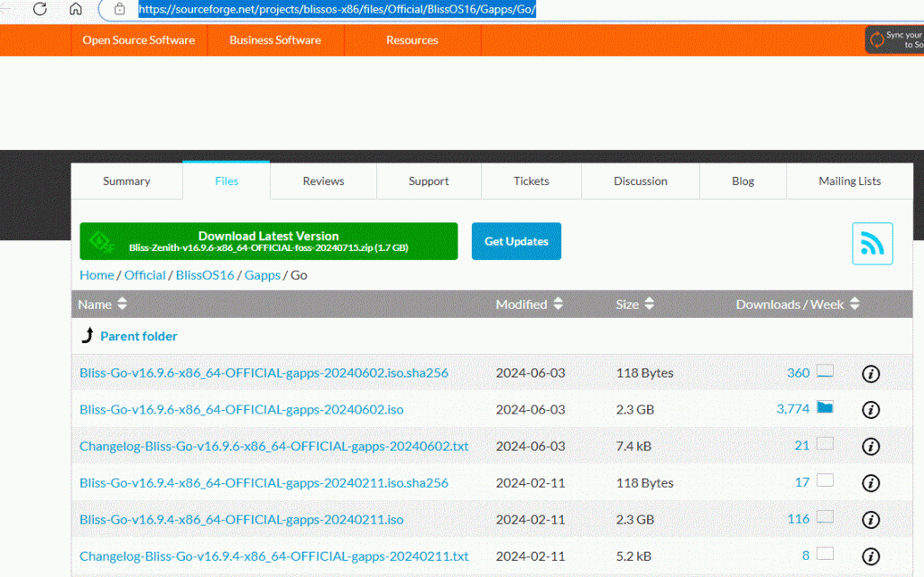The image size is (924, 577).
Task: Reload the page with browser refresh icon
Action: coord(41,9)
